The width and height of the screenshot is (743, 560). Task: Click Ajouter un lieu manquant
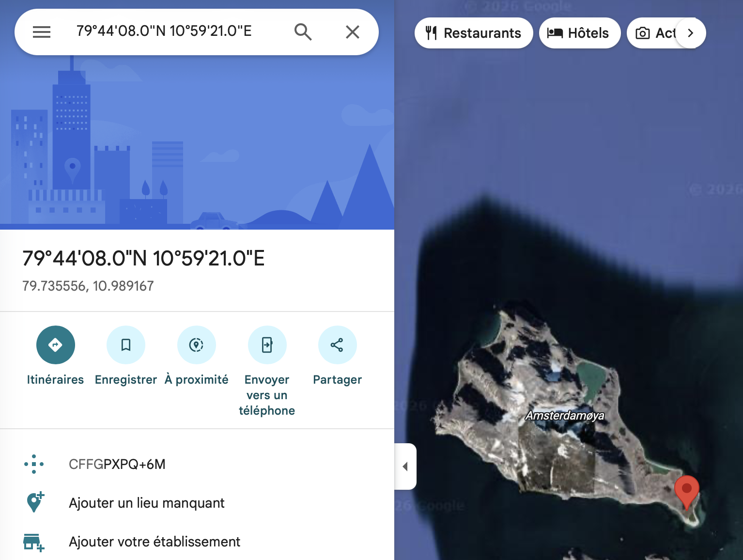pyautogui.click(x=146, y=503)
